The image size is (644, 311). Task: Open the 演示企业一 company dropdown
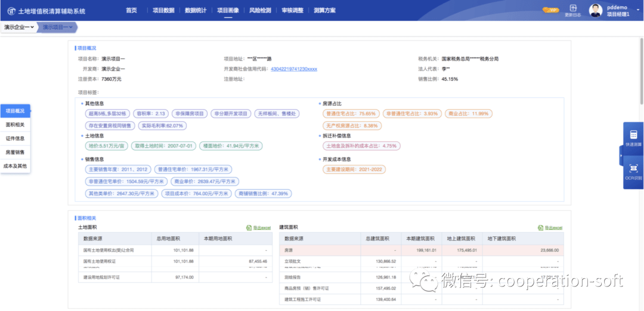tap(18, 27)
